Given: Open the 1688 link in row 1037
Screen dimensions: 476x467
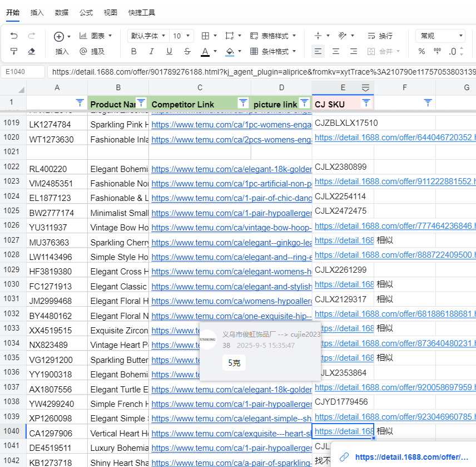Looking at the screenshot, I should (395, 387).
